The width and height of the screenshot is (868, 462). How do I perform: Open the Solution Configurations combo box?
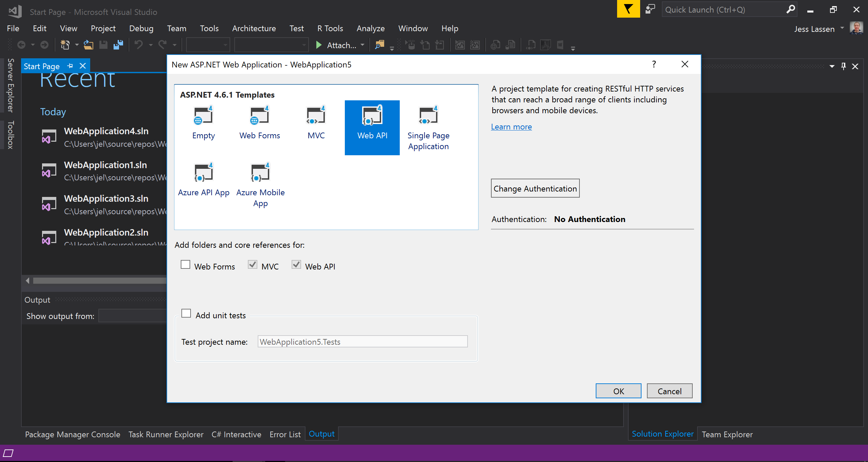click(x=208, y=45)
